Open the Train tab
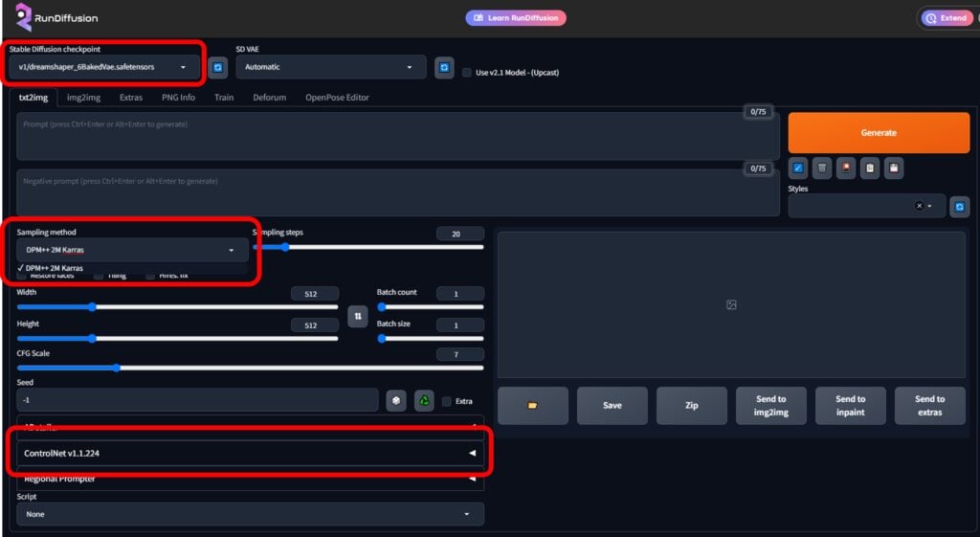 (224, 98)
